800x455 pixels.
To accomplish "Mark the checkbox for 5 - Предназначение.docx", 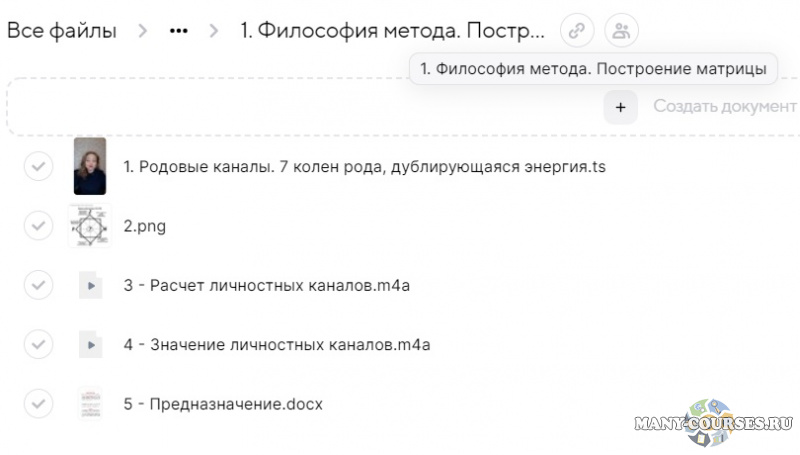I will [x=38, y=404].
